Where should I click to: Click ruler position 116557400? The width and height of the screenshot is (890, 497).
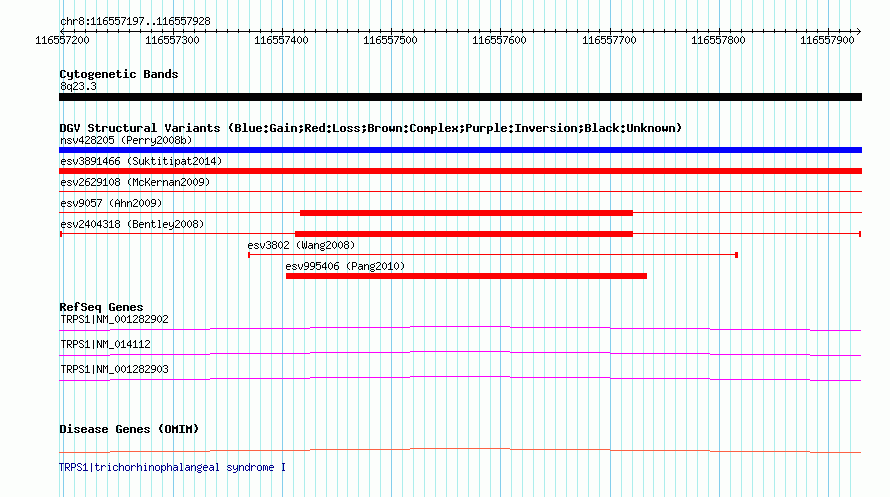[281, 40]
